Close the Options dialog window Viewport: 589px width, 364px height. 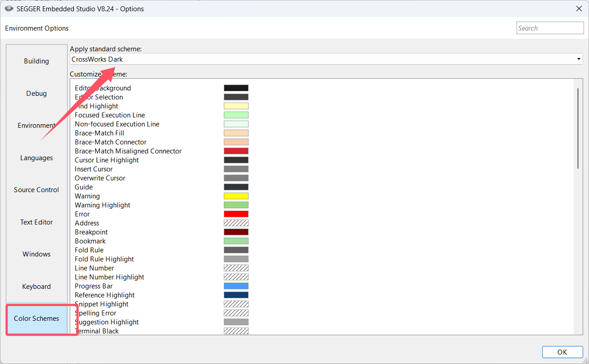(579, 9)
